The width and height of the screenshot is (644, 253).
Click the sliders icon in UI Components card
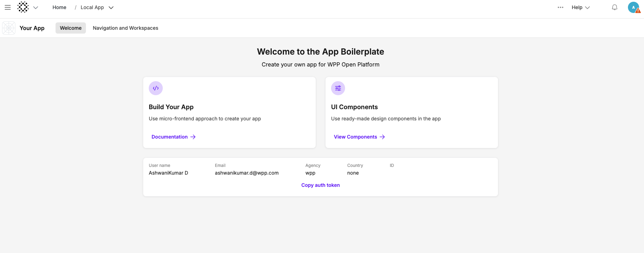pyautogui.click(x=338, y=88)
